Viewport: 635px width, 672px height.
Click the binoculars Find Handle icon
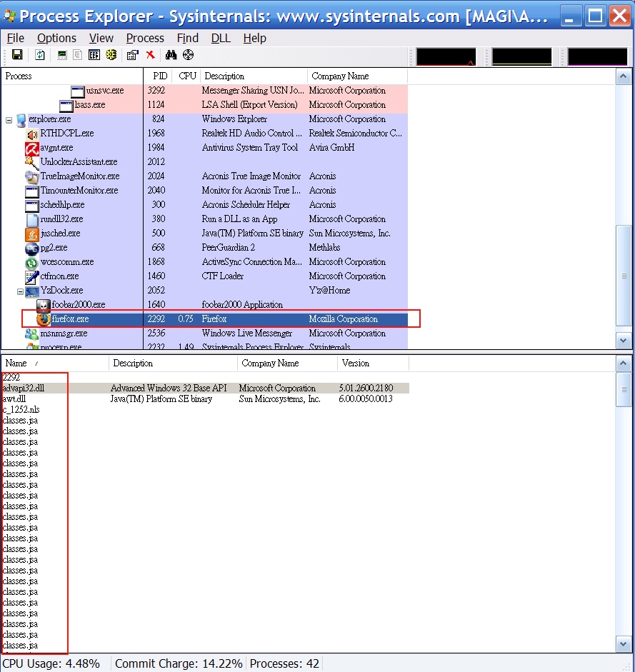(x=171, y=55)
